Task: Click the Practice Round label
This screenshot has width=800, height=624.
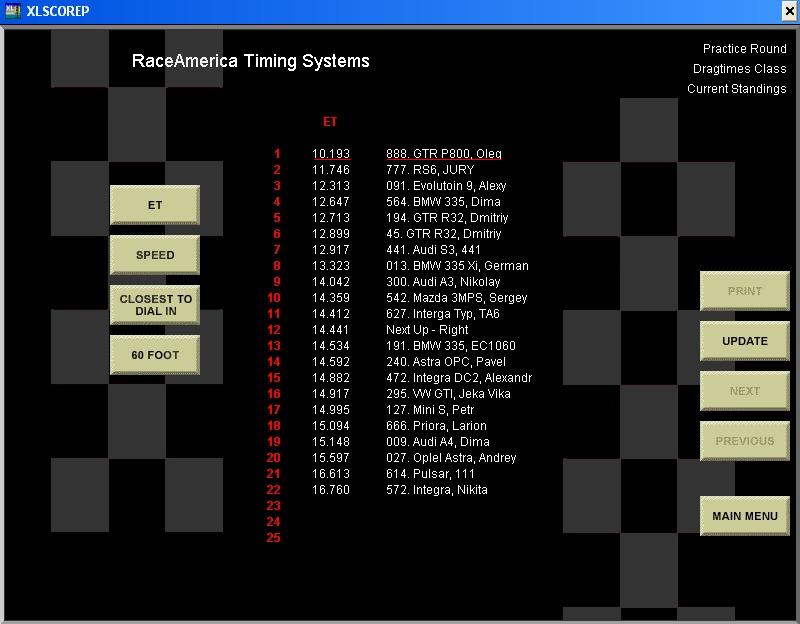Action: (744, 49)
